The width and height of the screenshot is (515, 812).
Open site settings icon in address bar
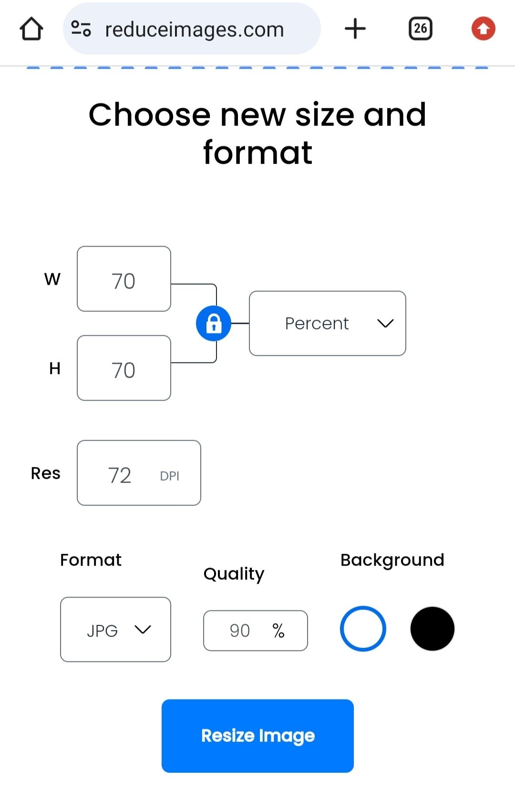(81, 29)
